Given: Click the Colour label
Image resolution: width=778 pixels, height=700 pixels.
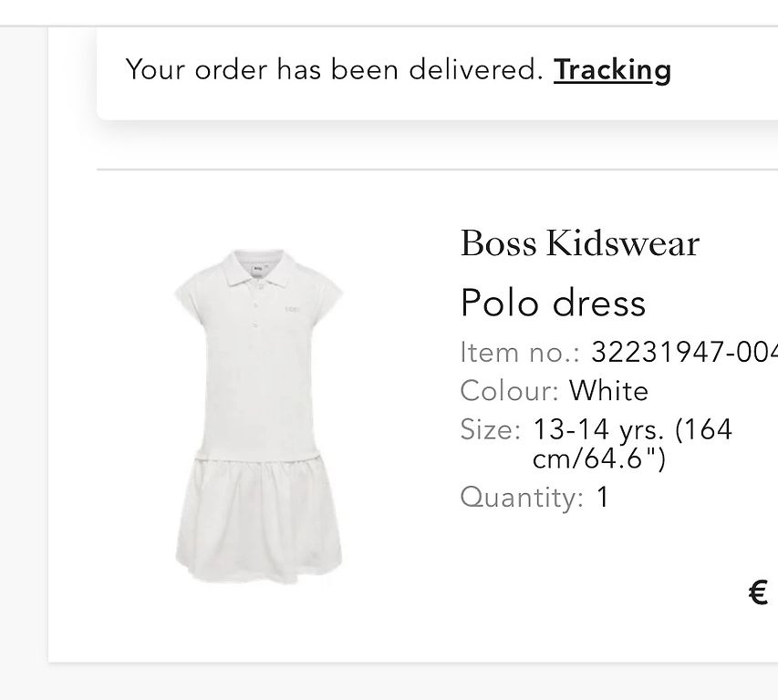Looking at the screenshot, I should 510,391.
